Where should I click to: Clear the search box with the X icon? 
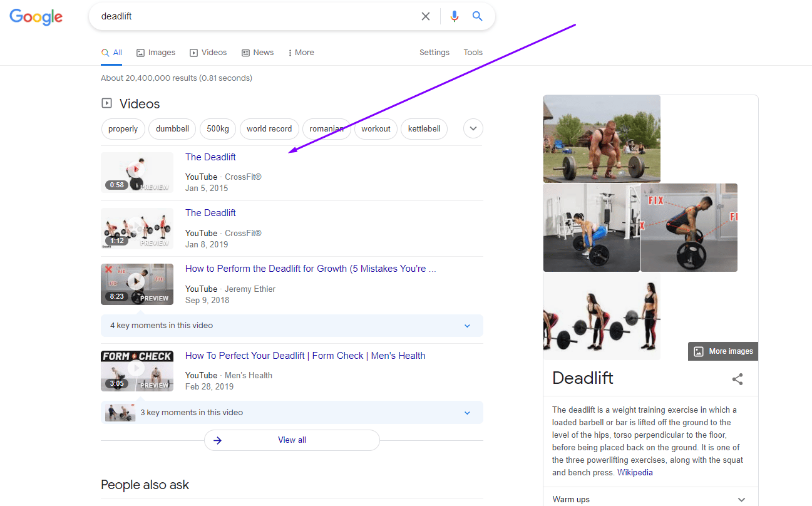click(x=426, y=16)
